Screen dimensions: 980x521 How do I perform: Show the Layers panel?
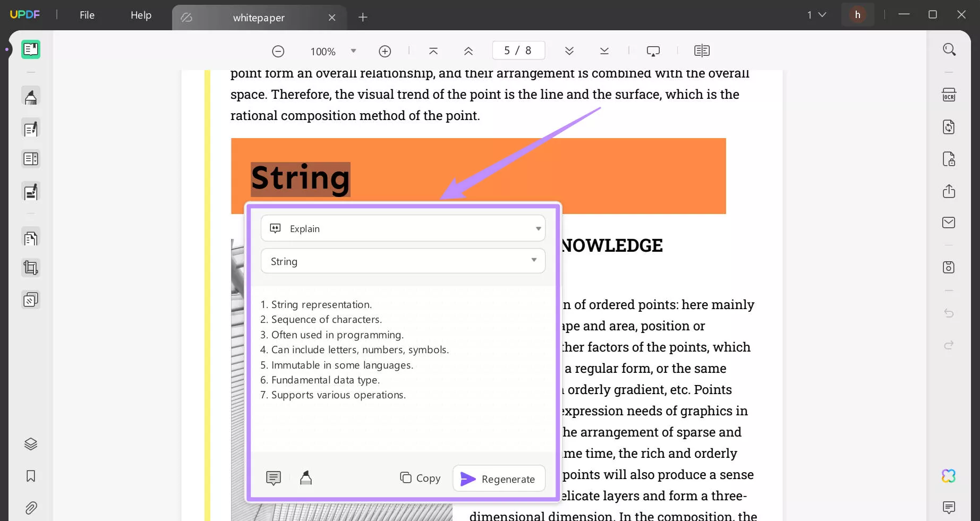(31, 444)
